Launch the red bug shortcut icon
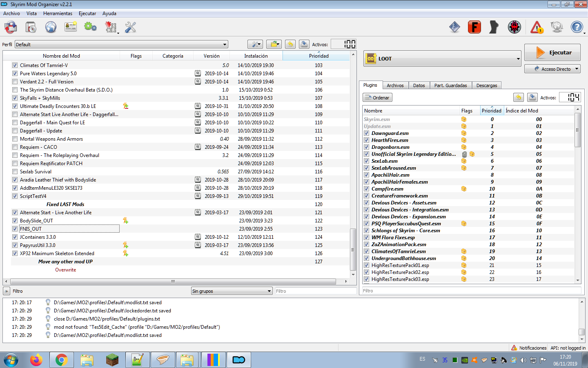This screenshot has height=368, width=588. coord(514,27)
